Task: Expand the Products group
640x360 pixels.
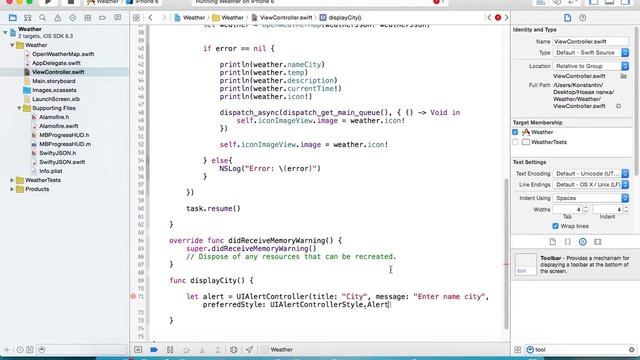Action: [x=12, y=189]
